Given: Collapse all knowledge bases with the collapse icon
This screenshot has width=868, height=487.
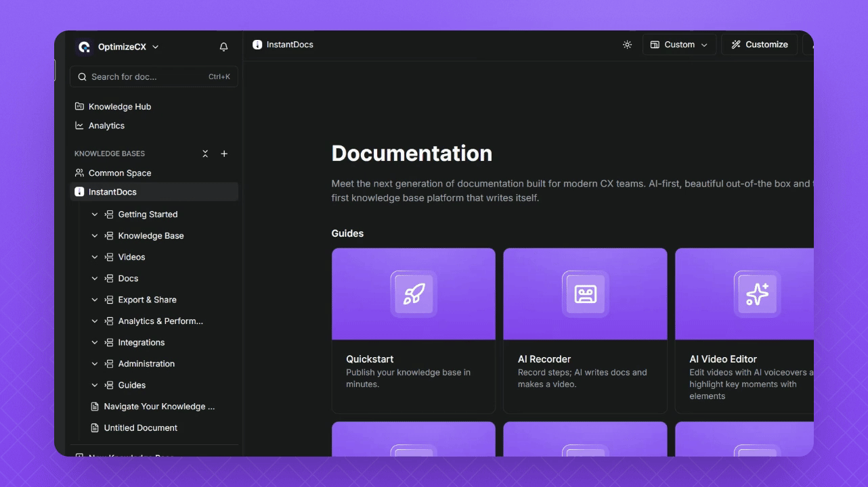Looking at the screenshot, I should coord(205,154).
